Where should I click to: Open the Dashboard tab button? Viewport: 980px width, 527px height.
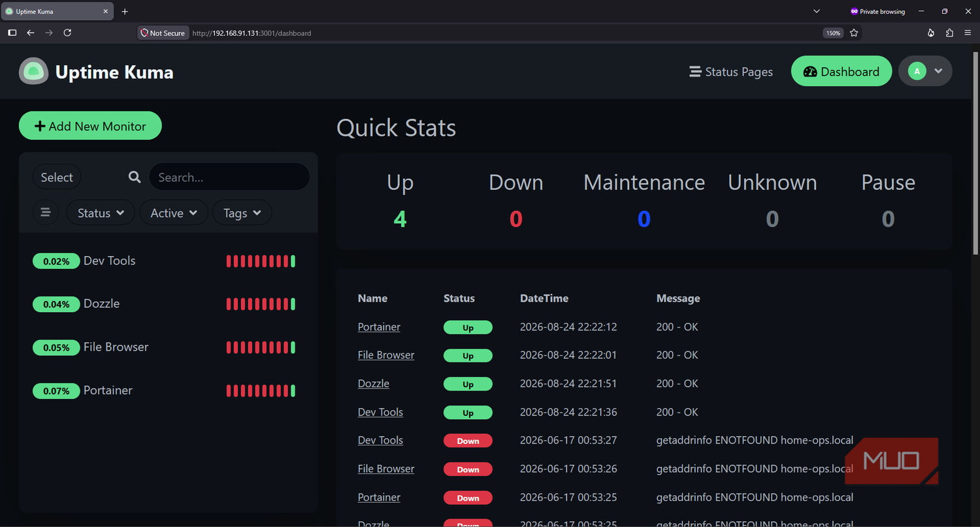pos(841,72)
